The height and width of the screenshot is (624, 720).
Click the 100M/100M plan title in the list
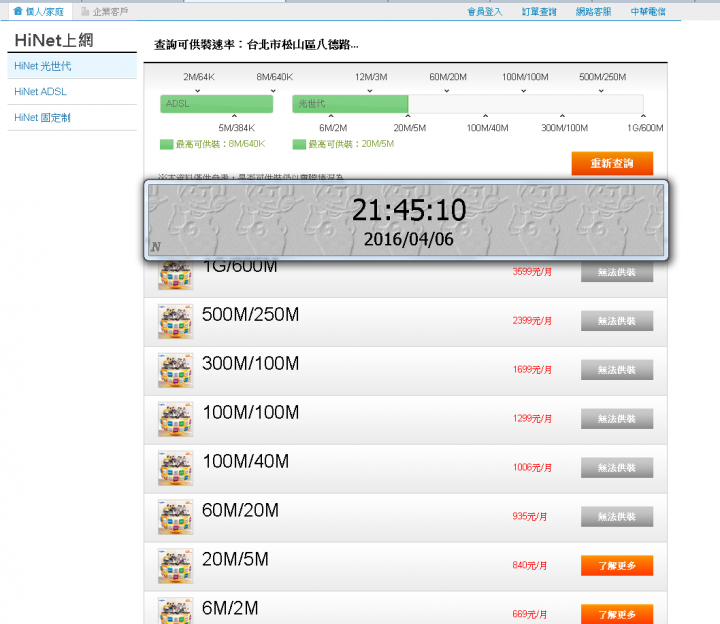point(251,412)
